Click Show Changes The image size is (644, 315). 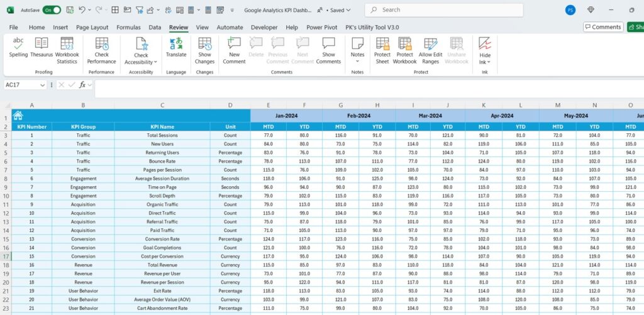(204, 51)
